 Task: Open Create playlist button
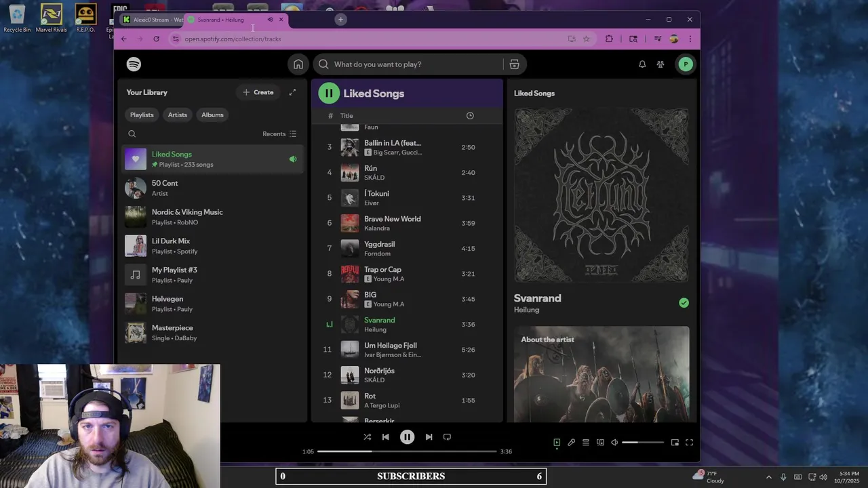click(258, 92)
